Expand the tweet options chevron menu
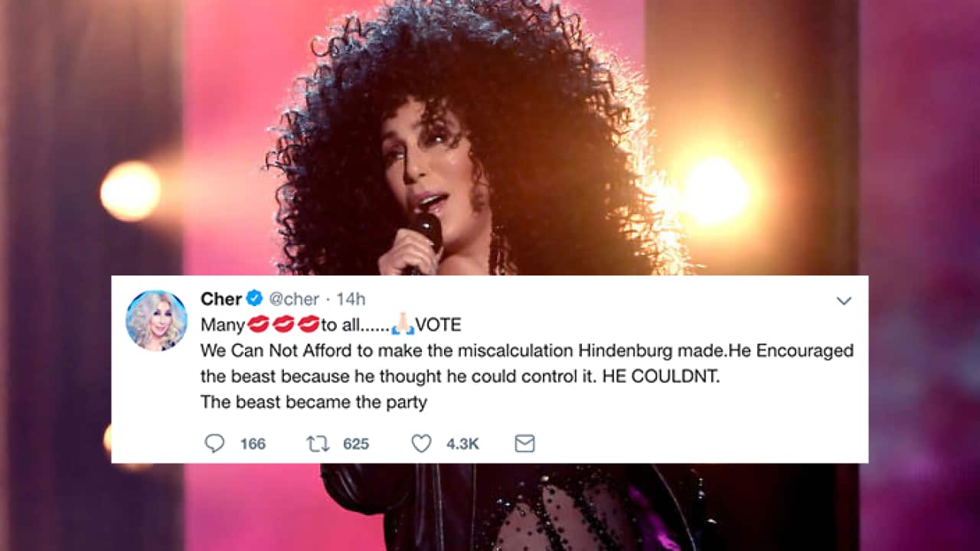 (x=844, y=301)
